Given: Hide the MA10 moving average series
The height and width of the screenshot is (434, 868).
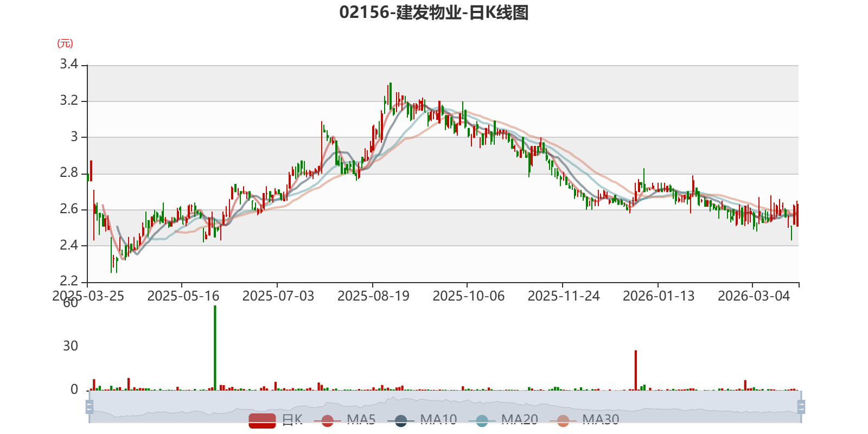Looking at the screenshot, I should 422,420.
